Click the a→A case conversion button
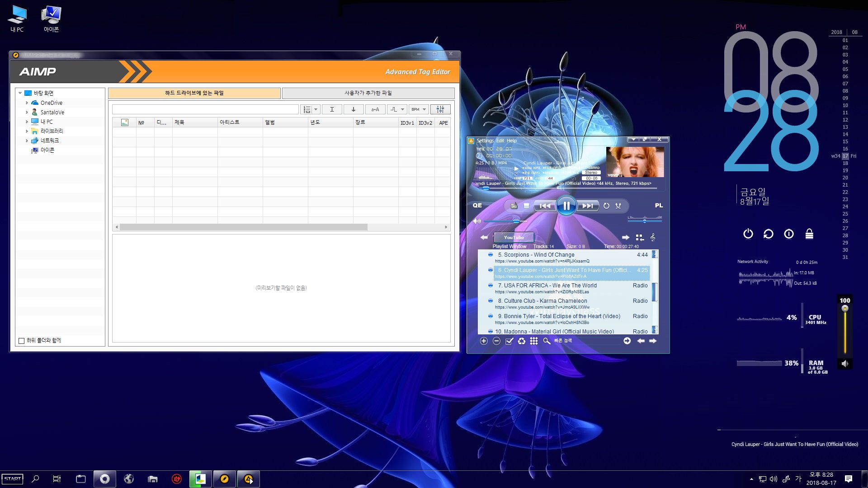 point(375,109)
